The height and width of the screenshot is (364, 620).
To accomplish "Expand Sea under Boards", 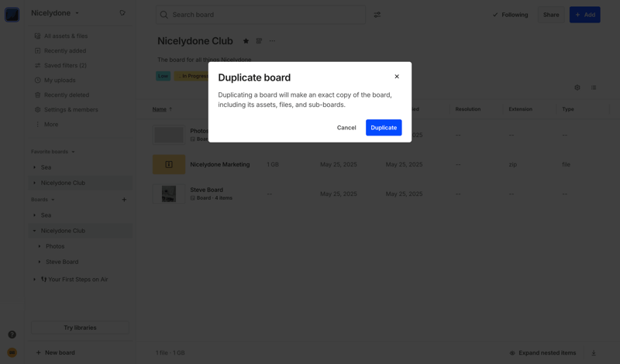I will (x=34, y=215).
